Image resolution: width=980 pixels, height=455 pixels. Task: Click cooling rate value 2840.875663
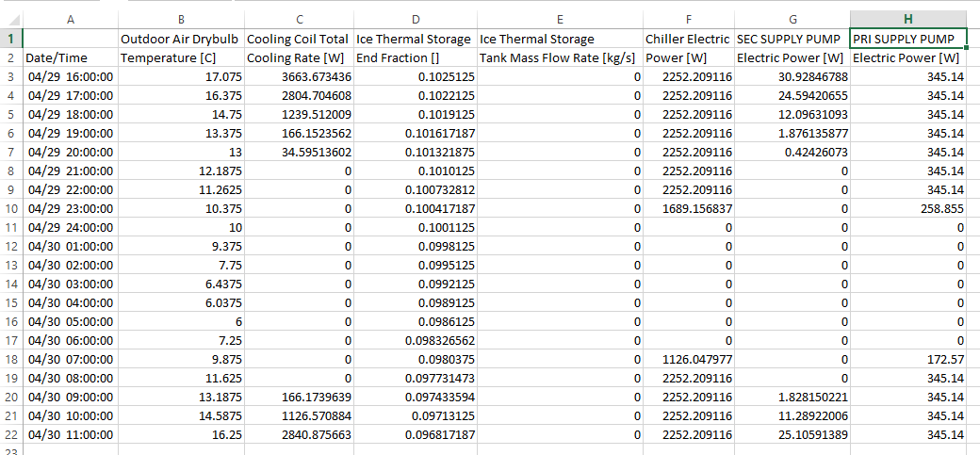coord(300,434)
